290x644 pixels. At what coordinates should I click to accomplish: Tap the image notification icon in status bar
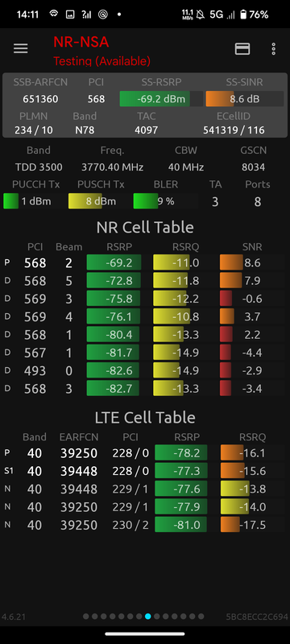70,14
